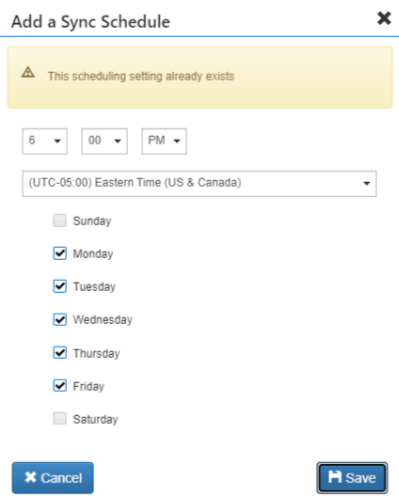Uncheck the Tuesday checkbox
This screenshot has width=399, height=503.
(60, 286)
